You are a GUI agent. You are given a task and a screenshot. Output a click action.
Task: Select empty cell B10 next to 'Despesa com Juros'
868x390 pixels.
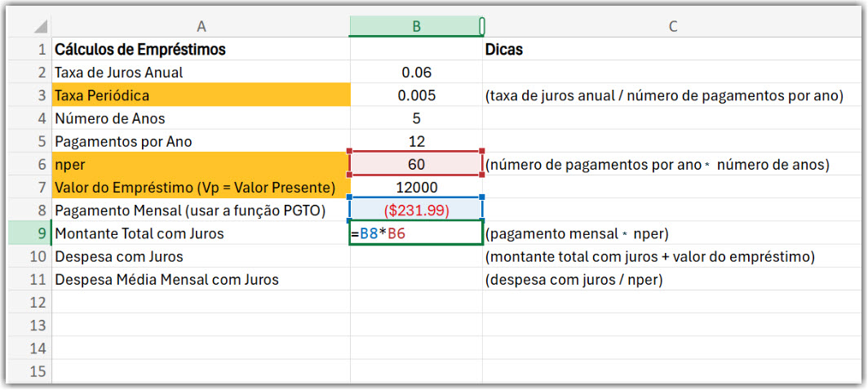[x=416, y=256]
